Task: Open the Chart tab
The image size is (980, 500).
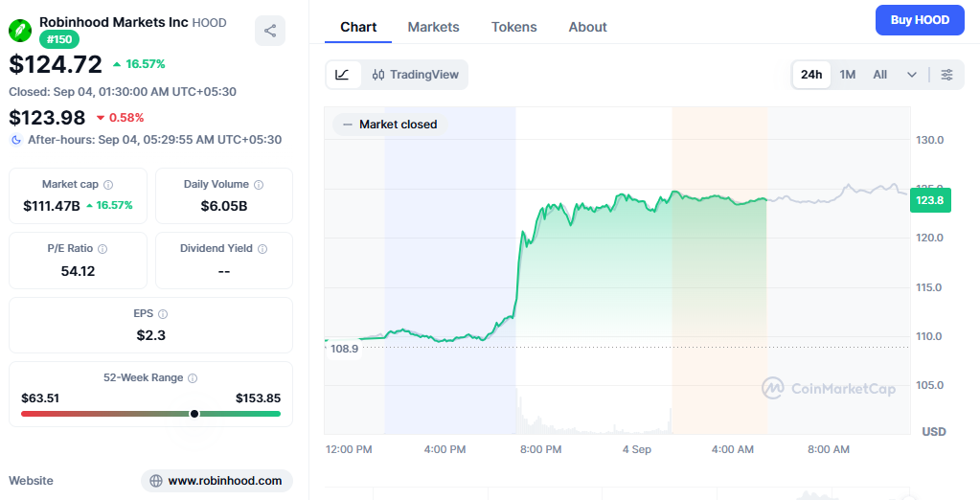Action: [x=358, y=28]
